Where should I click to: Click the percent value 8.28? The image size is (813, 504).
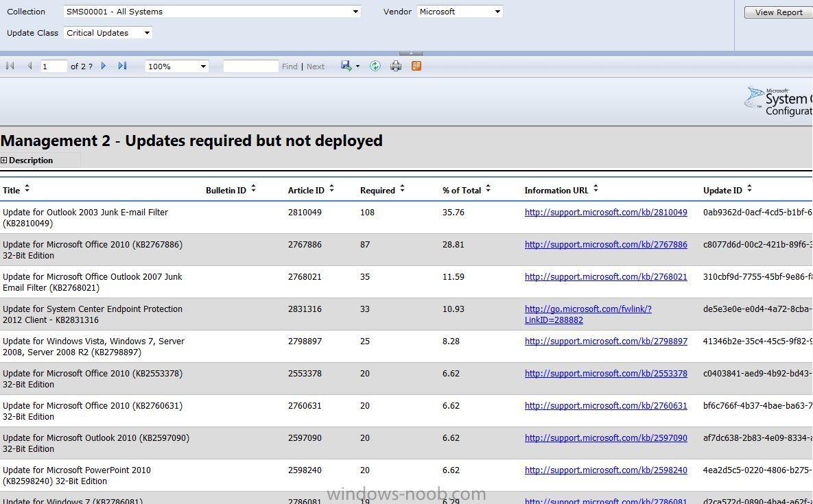pyautogui.click(x=451, y=341)
